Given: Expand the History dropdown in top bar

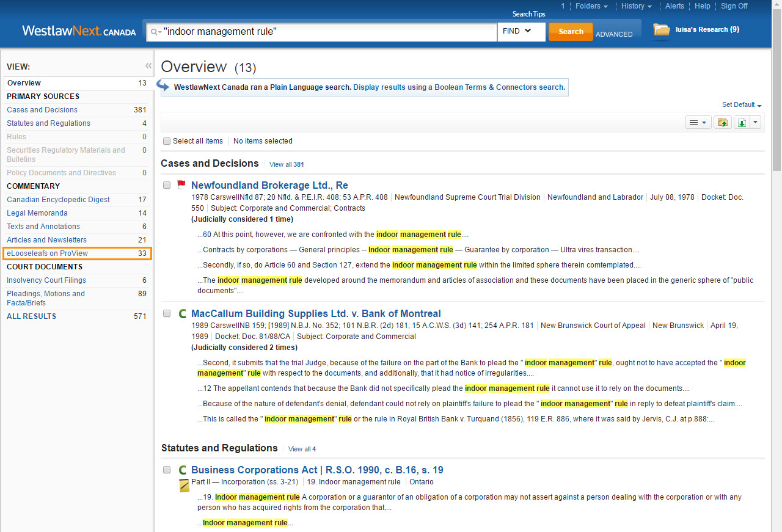Looking at the screenshot, I should coord(637,6).
